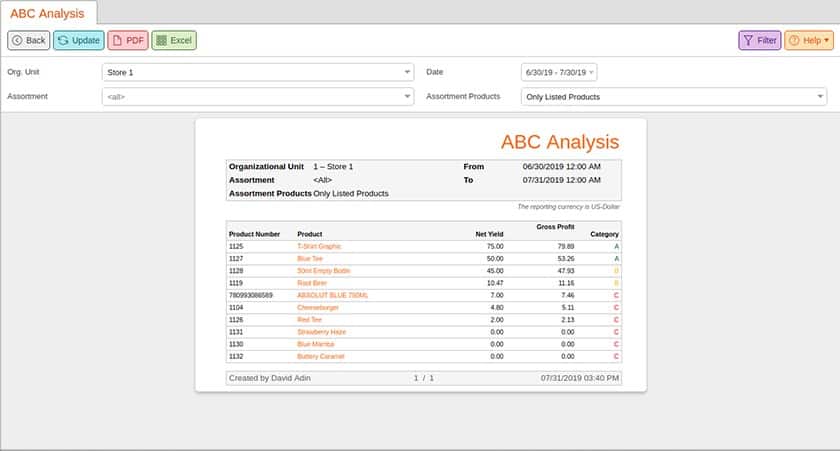Click the ABSOLUT BLUE 750ML link
Viewport: 840px width, 451px height.
coord(332,295)
